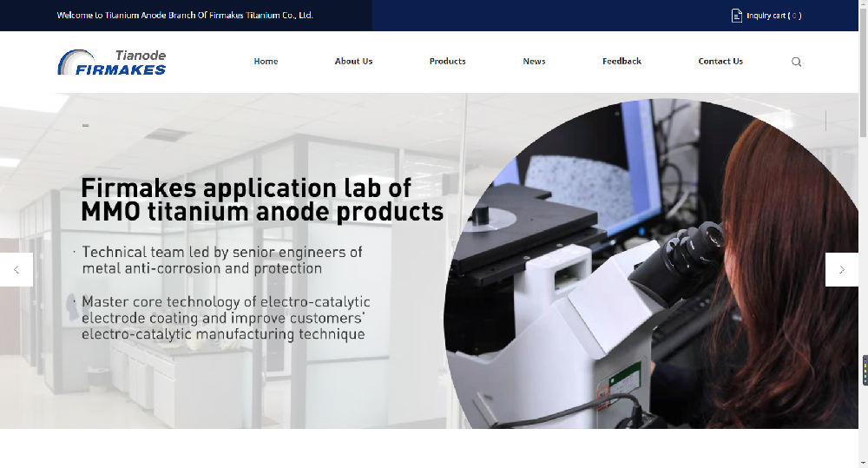Open the Inquiry cart link
The height and width of the screenshot is (468, 868).
[774, 16]
